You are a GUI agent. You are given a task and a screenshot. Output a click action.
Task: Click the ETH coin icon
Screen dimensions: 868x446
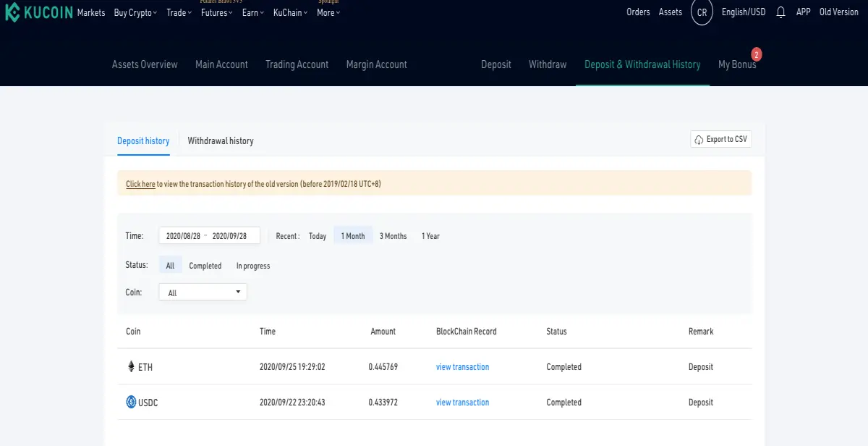point(131,367)
